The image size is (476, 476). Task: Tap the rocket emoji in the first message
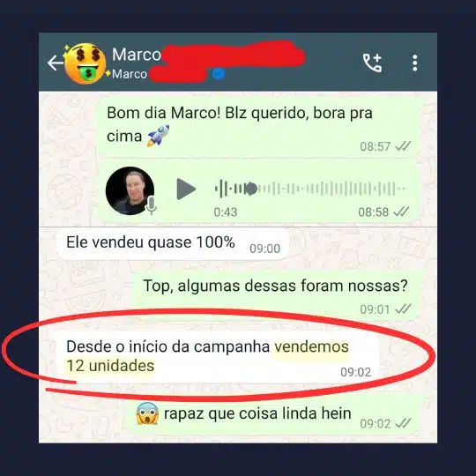pyautogui.click(x=158, y=136)
